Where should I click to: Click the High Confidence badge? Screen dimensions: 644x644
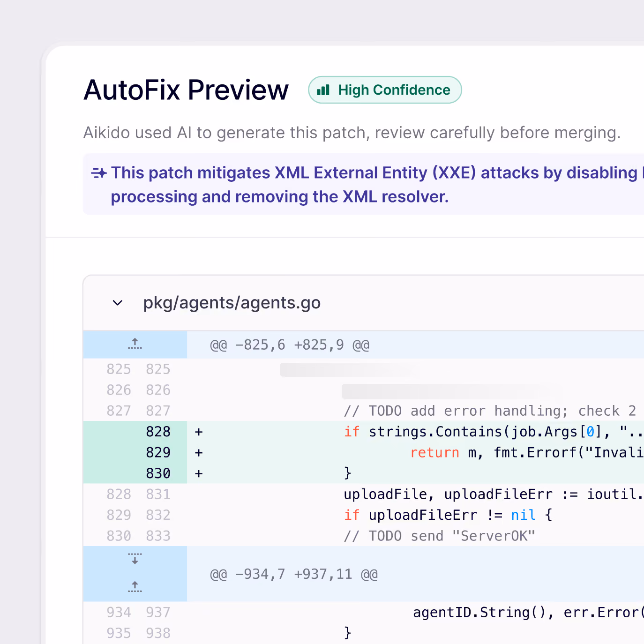tap(385, 90)
